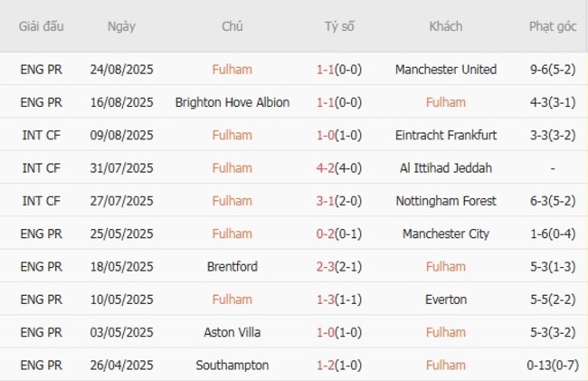Click the "Ngày" column header
588x381 pixels.
point(121,26)
